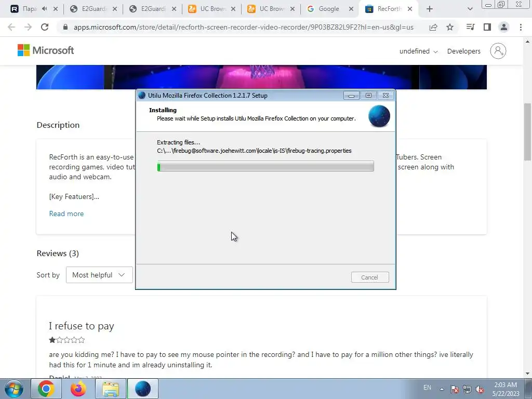Open the Most helpful sort dropdown

tap(99, 275)
